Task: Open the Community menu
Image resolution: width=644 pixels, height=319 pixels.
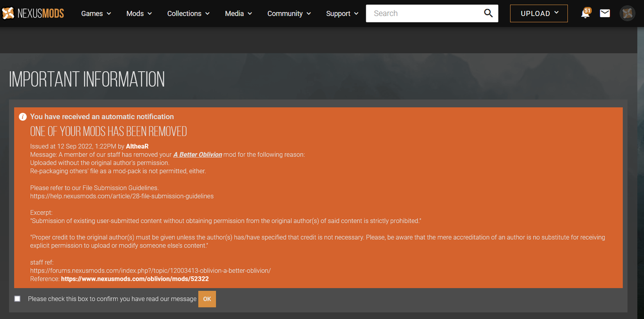Action: click(x=289, y=14)
